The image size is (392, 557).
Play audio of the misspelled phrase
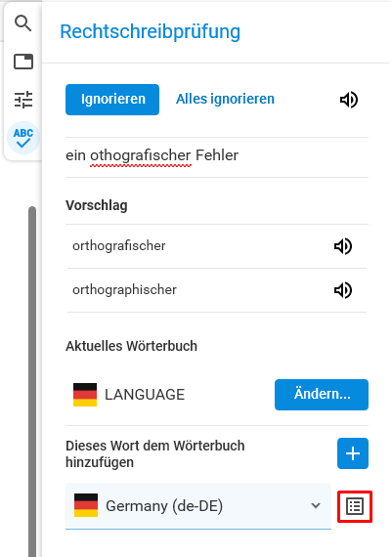(349, 100)
